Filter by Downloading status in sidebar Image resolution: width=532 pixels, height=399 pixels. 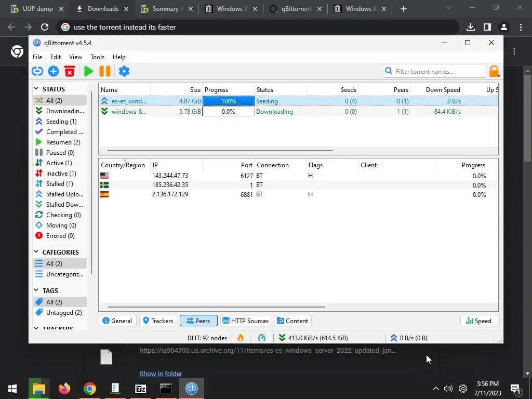pos(60,111)
